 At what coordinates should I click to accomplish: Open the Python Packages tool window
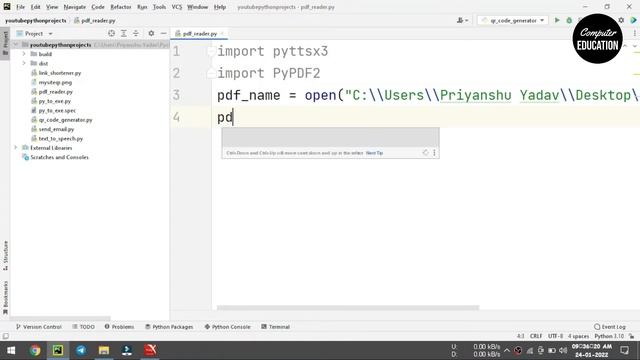click(169, 327)
